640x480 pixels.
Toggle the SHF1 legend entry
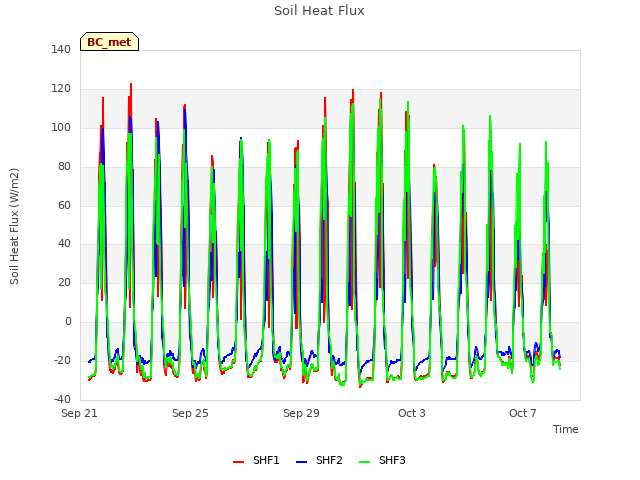[256, 461]
